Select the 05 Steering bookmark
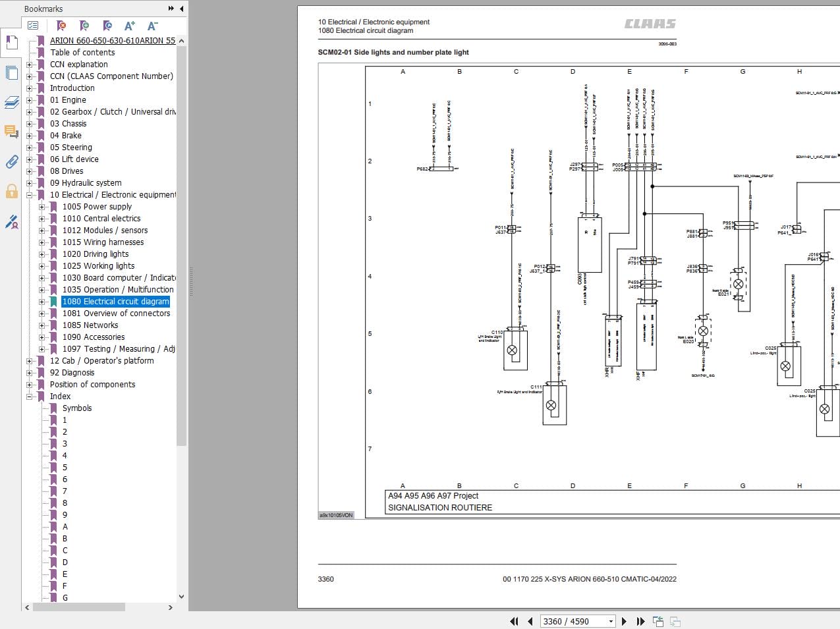Viewport: 840px width, 629px height. pyautogui.click(x=71, y=148)
